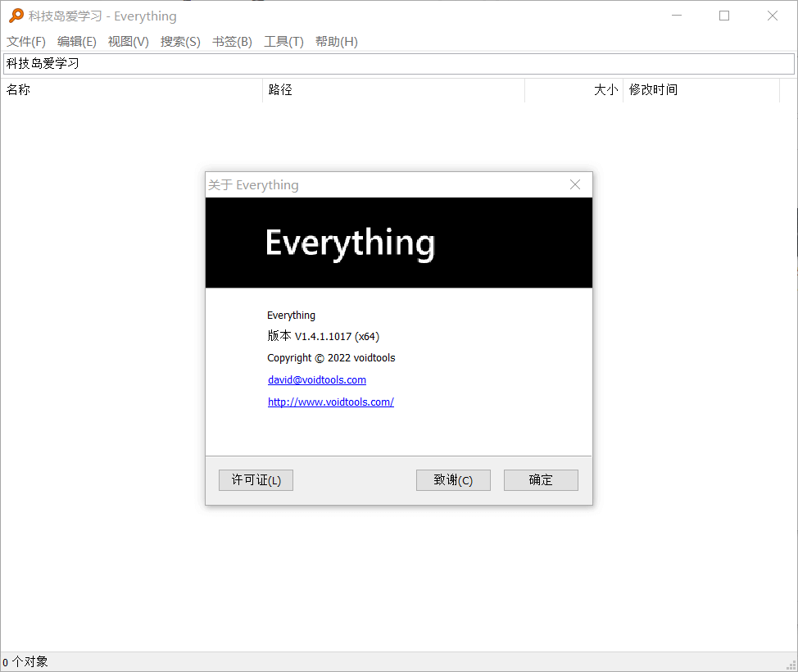Open the 视图(V) menu
This screenshot has height=672, width=798.
click(129, 42)
